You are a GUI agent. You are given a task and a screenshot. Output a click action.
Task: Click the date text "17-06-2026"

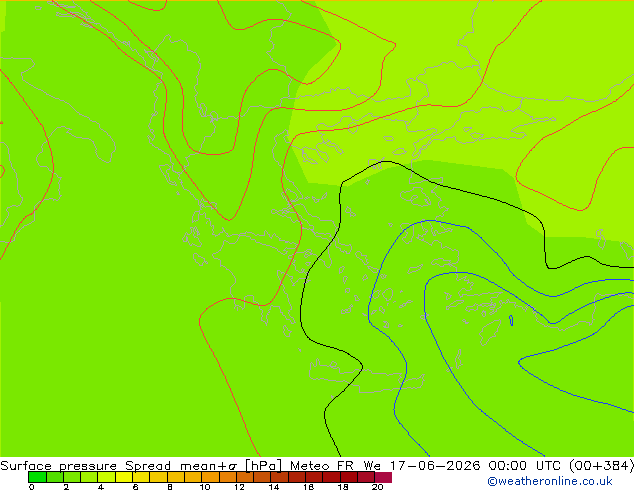tap(435, 466)
